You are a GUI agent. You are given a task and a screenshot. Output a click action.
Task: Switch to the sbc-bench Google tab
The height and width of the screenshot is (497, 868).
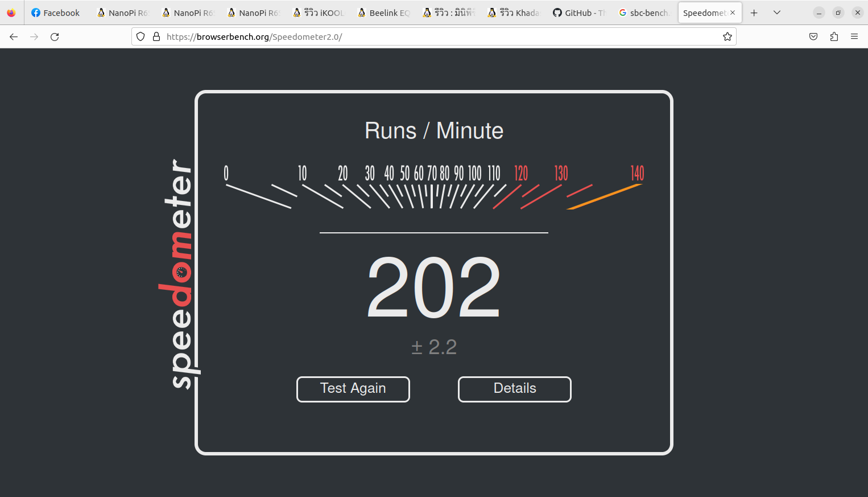coord(644,13)
